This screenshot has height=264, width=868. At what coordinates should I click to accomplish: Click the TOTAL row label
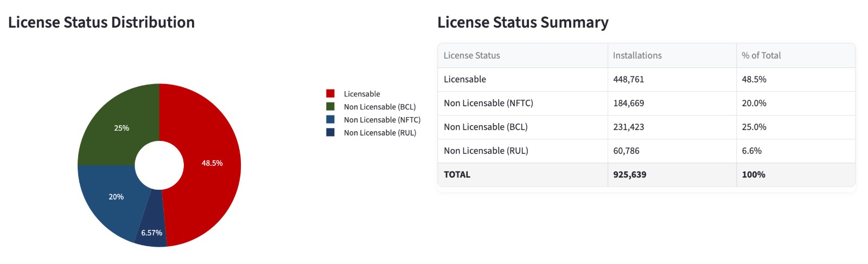point(457,175)
